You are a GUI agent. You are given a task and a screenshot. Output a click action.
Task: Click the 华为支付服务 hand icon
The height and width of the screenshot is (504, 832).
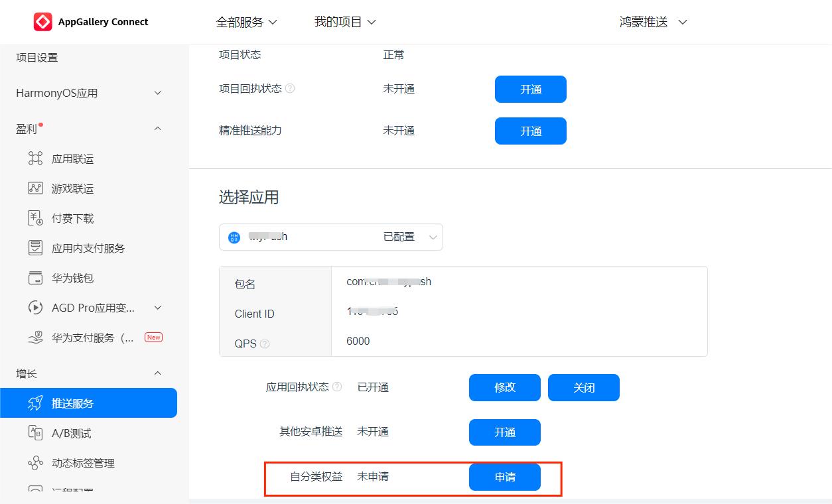35,338
